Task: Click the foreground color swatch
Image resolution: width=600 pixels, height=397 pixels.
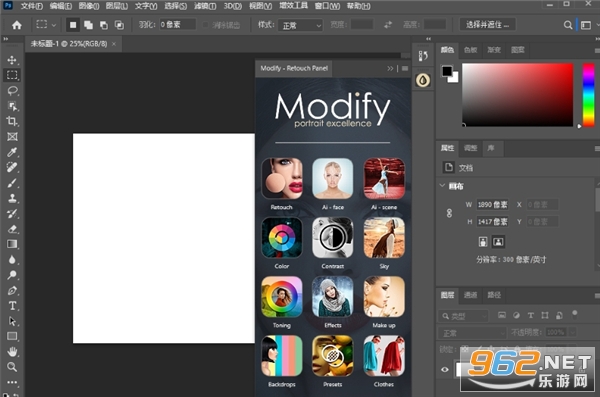Action: click(447, 71)
